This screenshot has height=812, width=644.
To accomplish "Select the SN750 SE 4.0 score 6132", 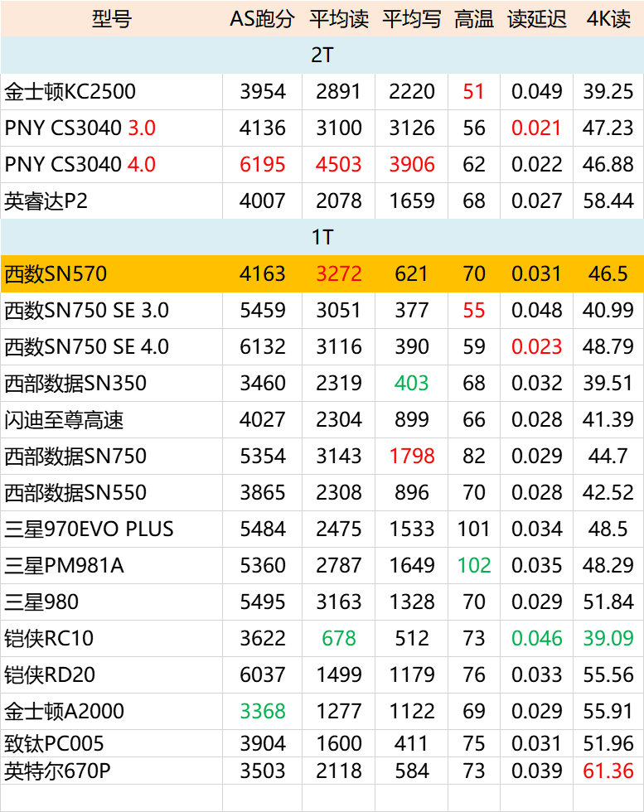I will 262,346.
